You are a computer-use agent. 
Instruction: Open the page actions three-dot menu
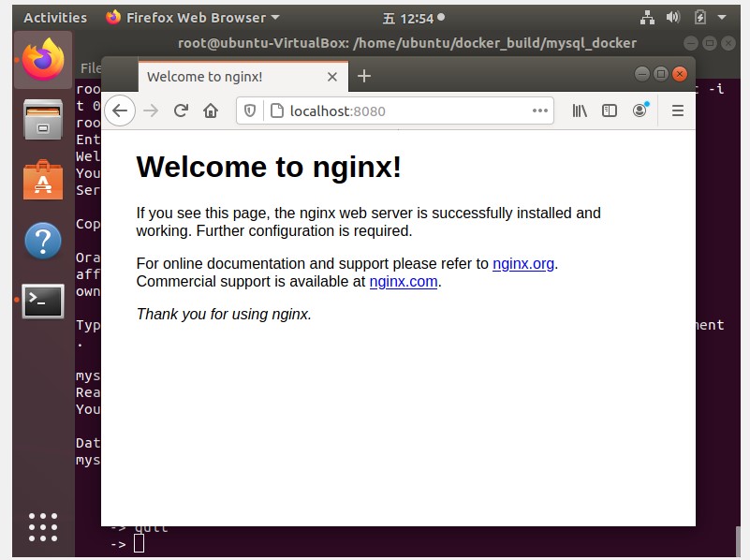(540, 111)
